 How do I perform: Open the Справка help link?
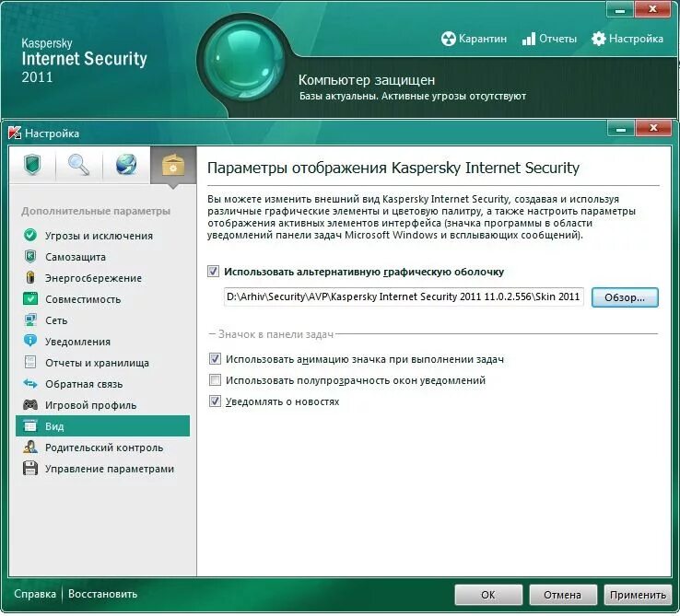point(35,594)
